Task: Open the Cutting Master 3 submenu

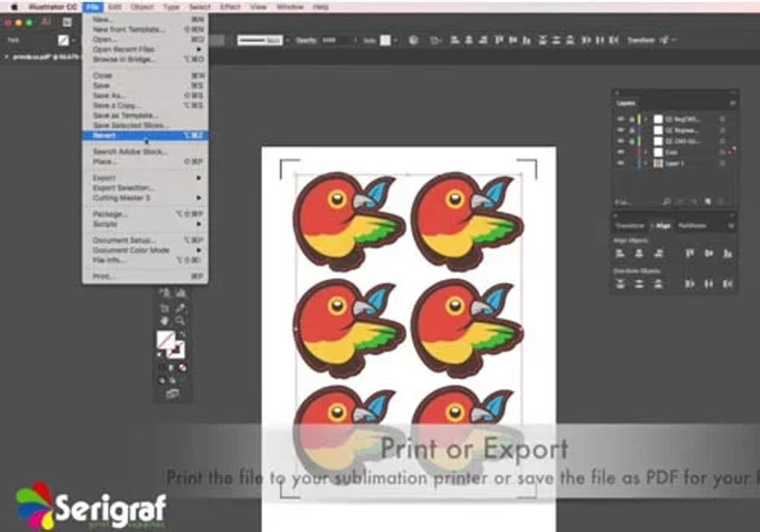Action: pos(145,198)
